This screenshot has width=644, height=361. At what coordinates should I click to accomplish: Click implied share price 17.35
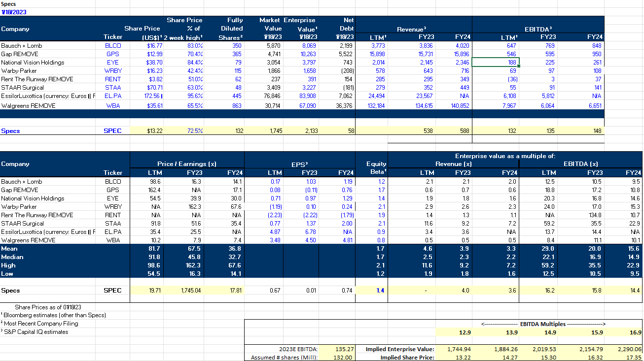[x=634, y=358]
